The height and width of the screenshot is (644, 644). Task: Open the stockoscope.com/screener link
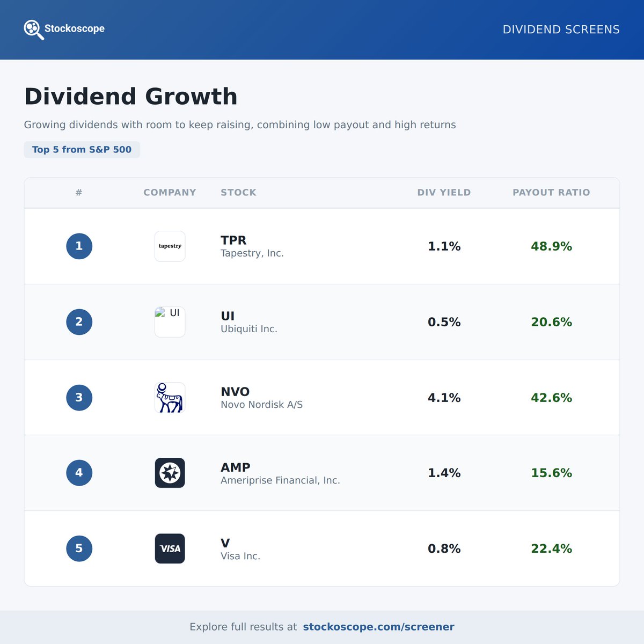coord(378,627)
